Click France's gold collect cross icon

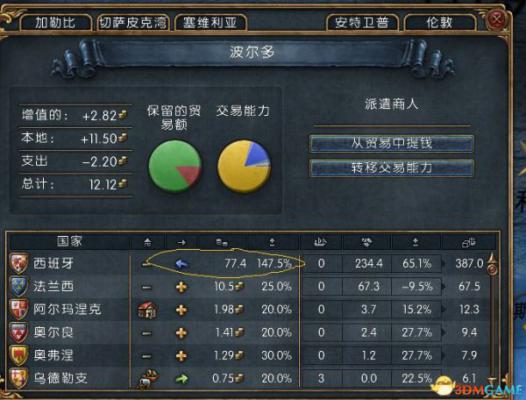pyautogui.click(x=181, y=287)
